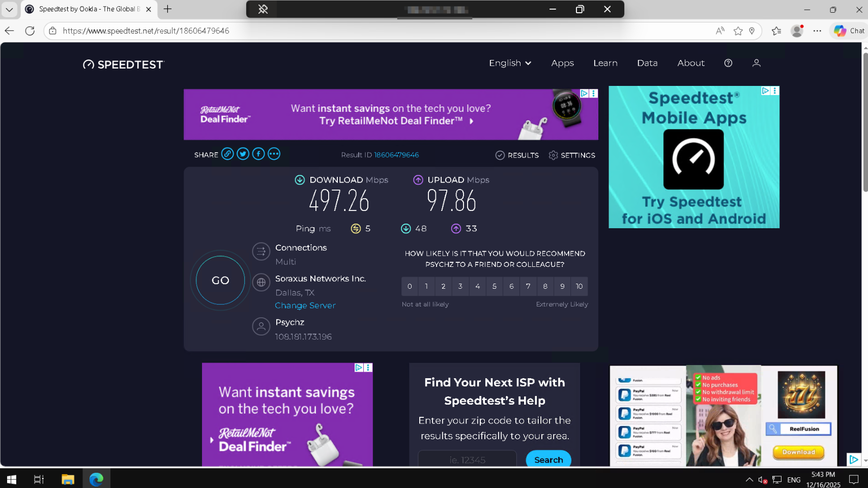Click the help question mark icon
The image size is (868, 488).
[x=728, y=63]
